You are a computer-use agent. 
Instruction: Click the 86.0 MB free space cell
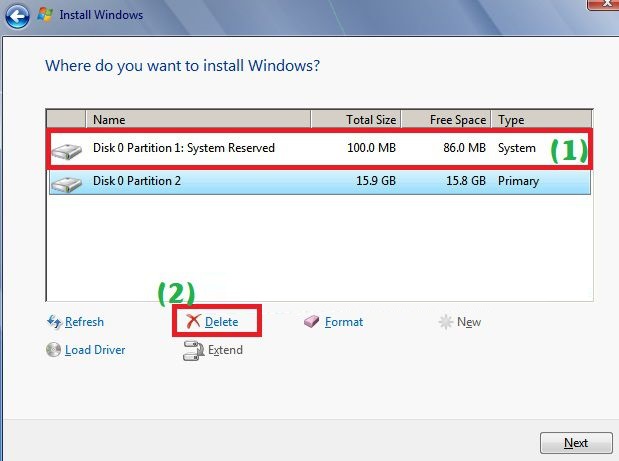pyautogui.click(x=464, y=148)
